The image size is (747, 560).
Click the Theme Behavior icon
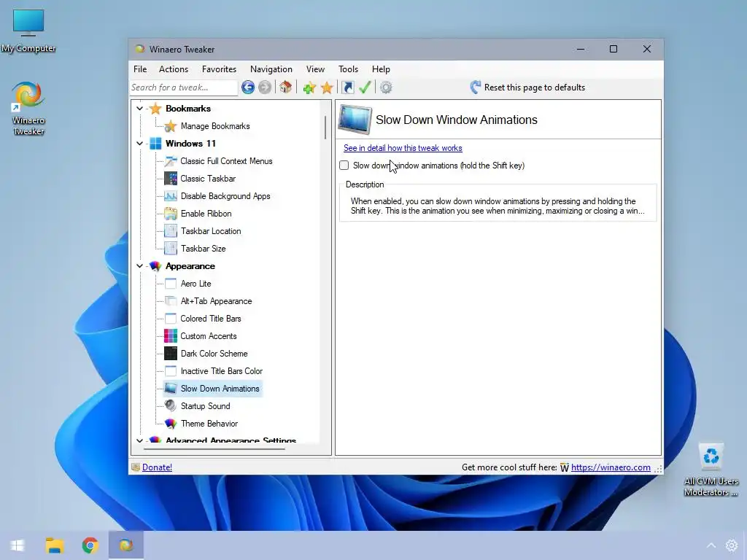point(171,424)
